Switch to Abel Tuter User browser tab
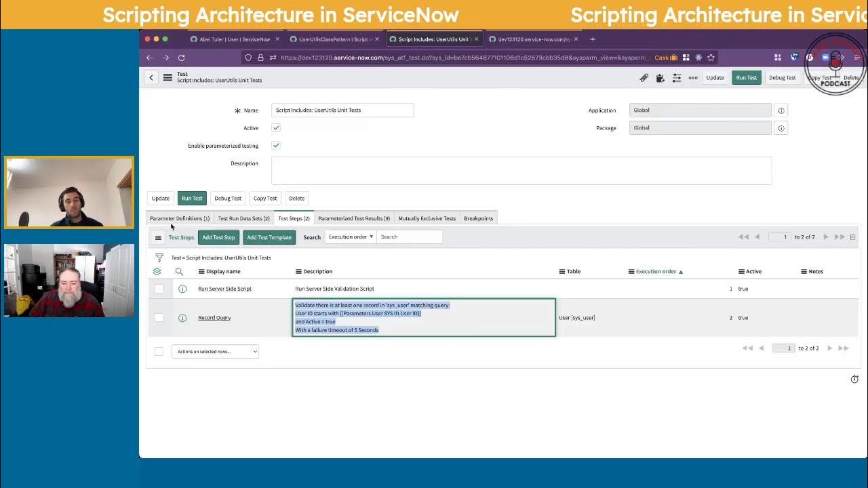The height and width of the screenshot is (488, 868). coord(234,39)
